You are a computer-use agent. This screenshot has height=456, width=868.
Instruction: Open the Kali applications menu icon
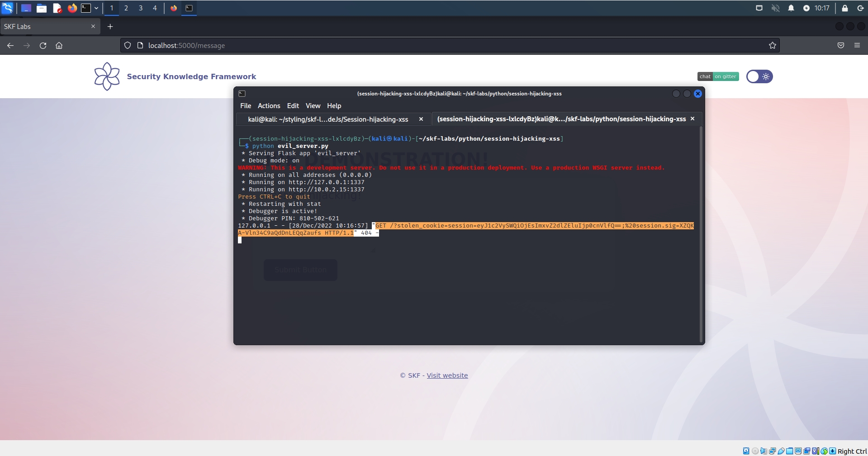click(x=8, y=8)
